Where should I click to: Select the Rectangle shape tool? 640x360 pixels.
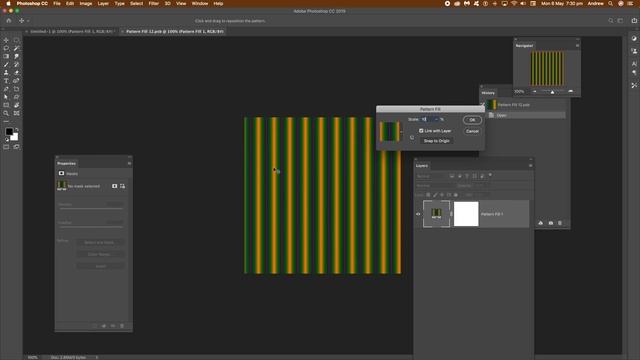point(6,105)
